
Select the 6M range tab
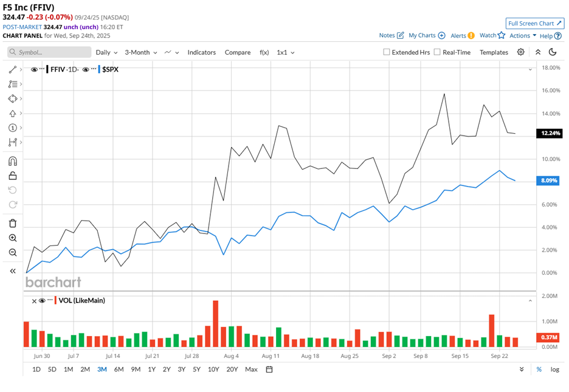click(119, 370)
